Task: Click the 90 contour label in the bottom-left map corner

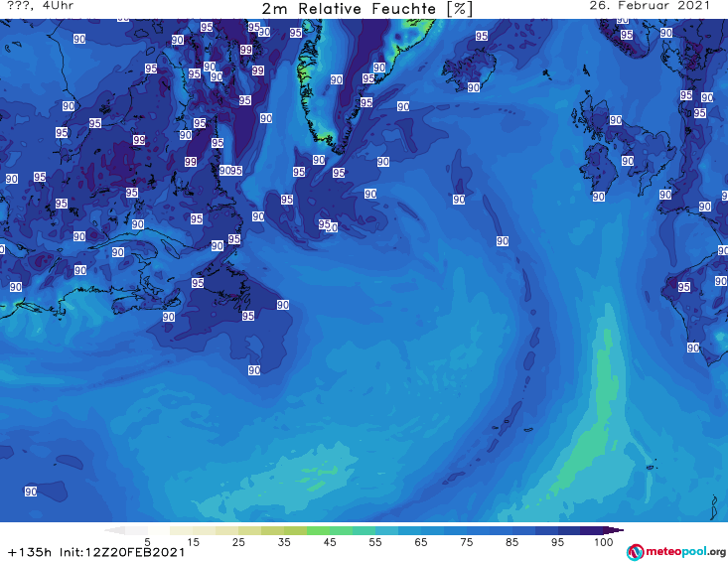Action: 31,492
